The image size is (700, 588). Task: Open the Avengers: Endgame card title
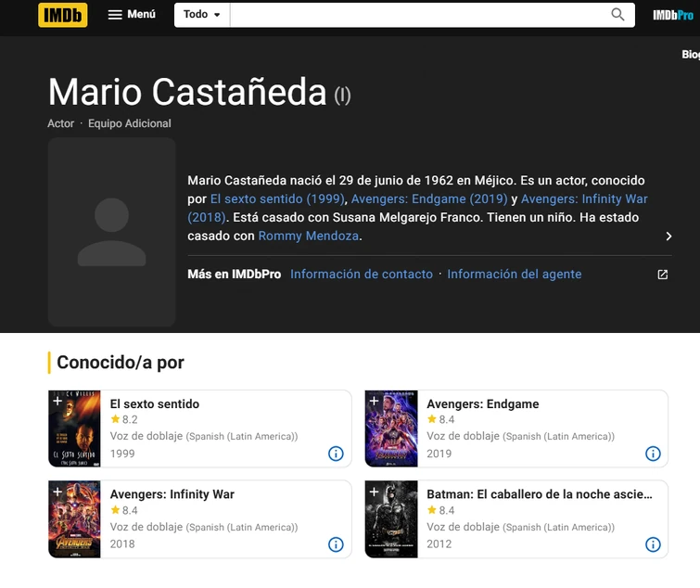coord(483,403)
